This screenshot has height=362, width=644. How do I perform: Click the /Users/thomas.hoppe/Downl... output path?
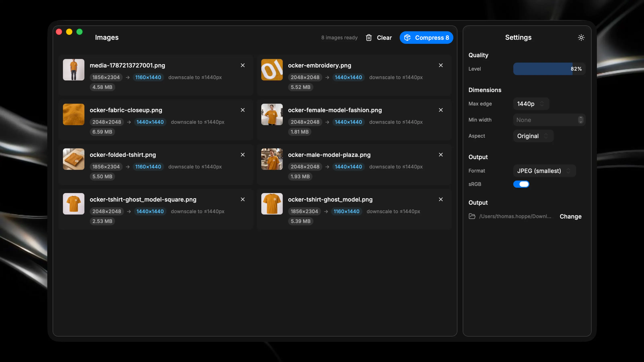[515, 216]
